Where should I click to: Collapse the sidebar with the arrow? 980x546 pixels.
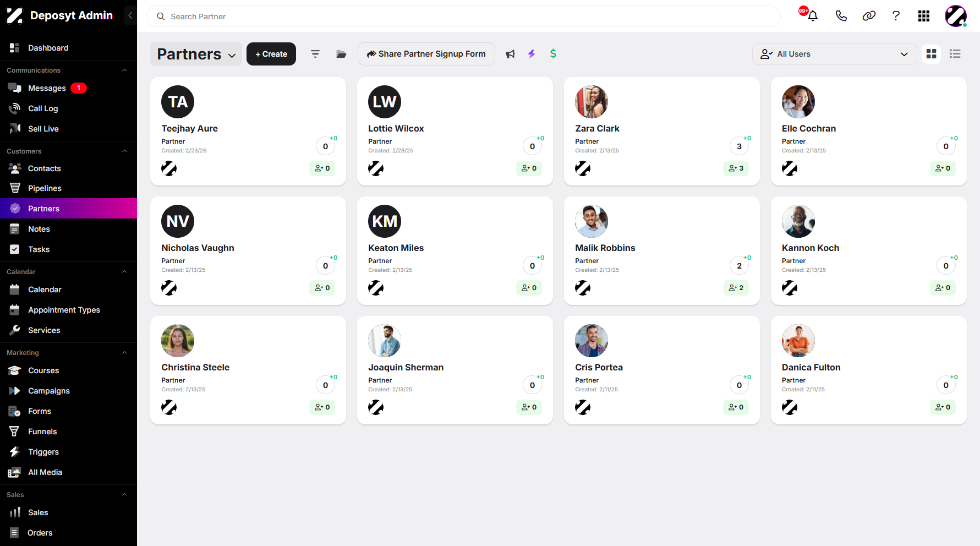tap(130, 15)
